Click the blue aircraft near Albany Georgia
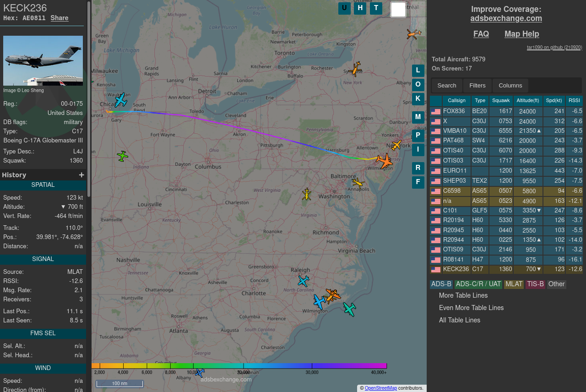 point(200,372)
